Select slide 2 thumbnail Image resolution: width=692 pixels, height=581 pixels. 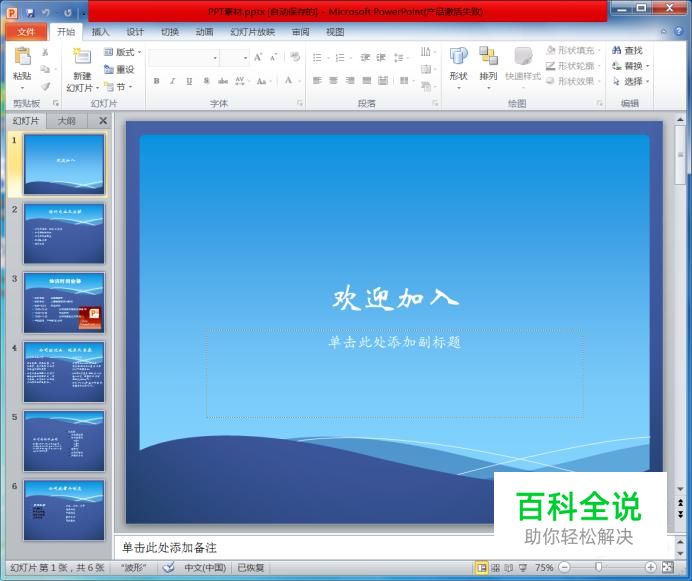coord(64,234)
